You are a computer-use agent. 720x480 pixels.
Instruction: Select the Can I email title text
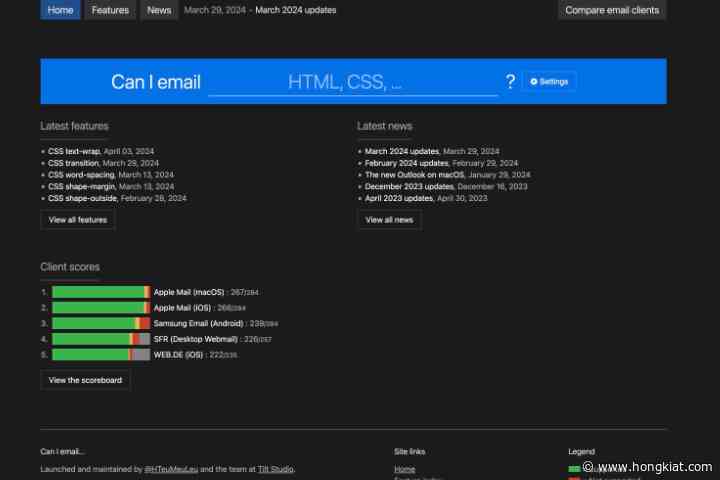[x=156, y=82]
